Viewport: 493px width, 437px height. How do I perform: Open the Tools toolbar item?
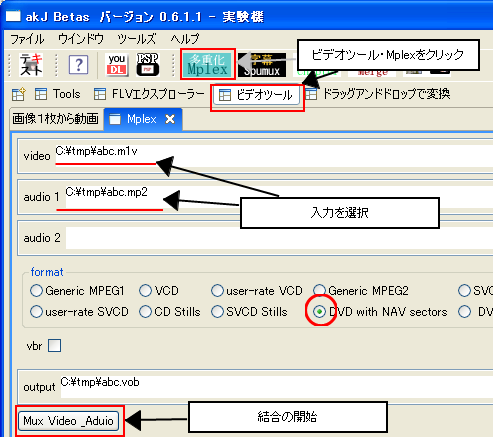pos(58,94)
